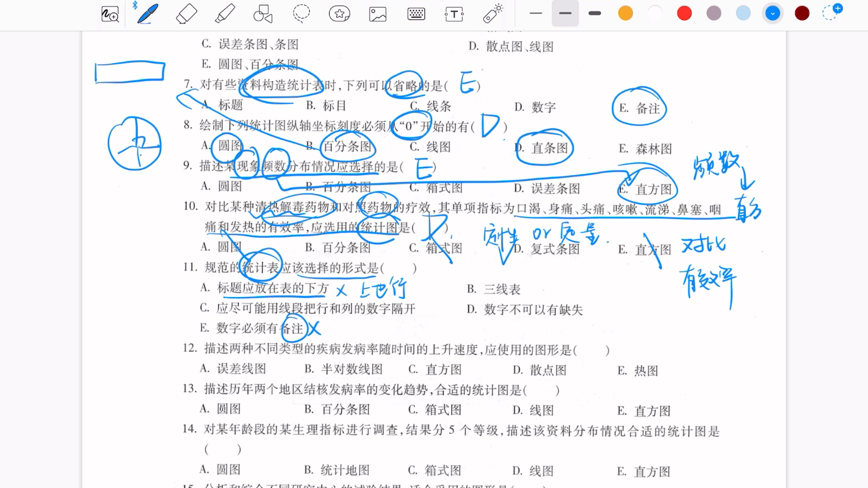This screenshot has height=488, width=868.
Task: Select the lasso selection tool
Action: click(x=301, y=13)
